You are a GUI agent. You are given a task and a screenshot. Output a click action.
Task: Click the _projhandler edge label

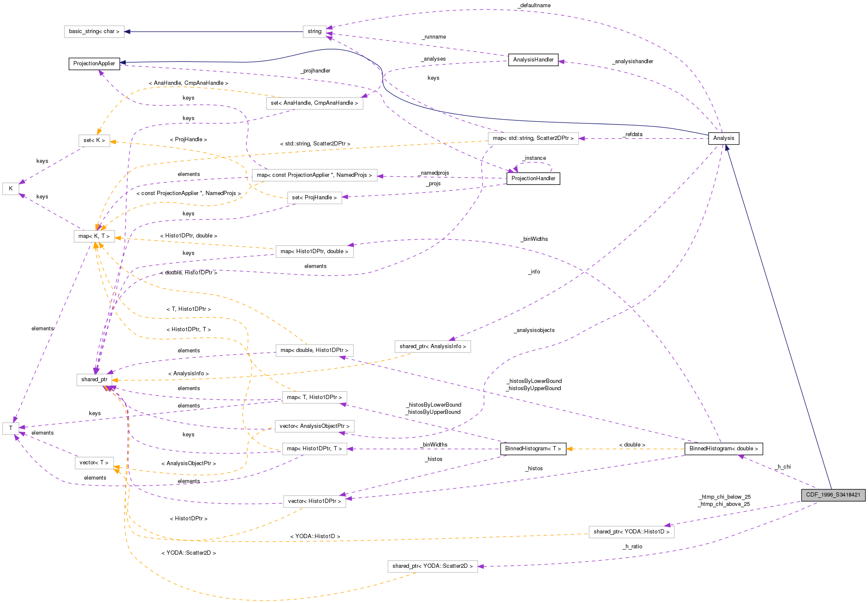(316, 71)
